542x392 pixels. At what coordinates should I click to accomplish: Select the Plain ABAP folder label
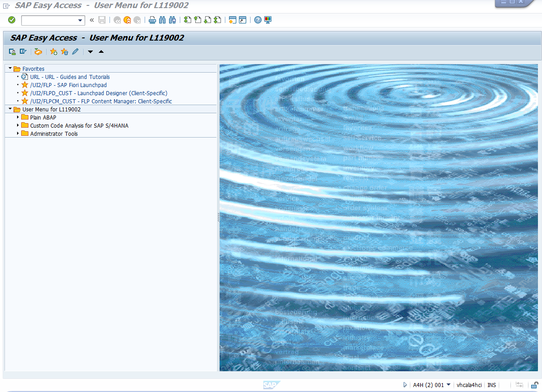[43, 118]
